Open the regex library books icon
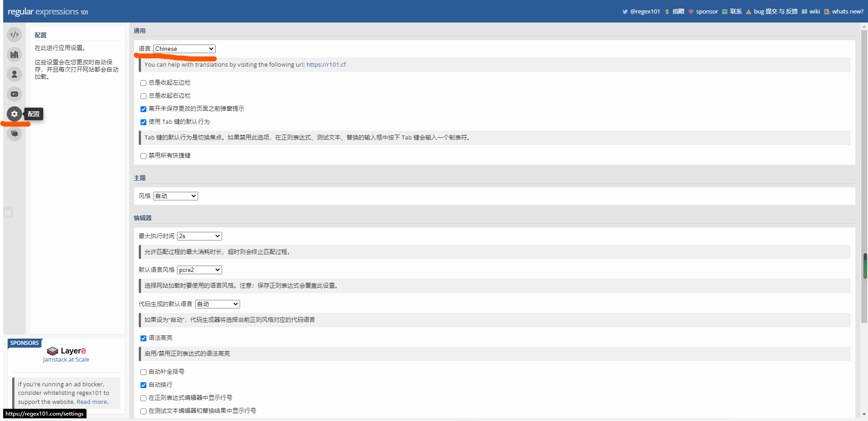The image size is (868, 421). pyautogui.click(x=14, y=54)
